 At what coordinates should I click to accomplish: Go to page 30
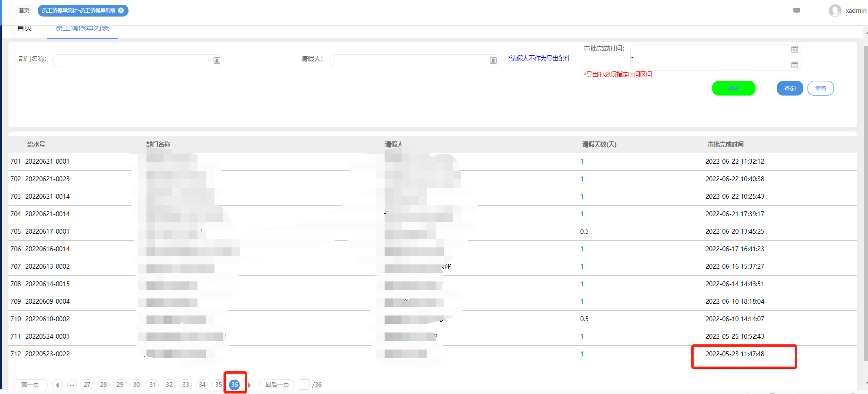coord(137,385)
